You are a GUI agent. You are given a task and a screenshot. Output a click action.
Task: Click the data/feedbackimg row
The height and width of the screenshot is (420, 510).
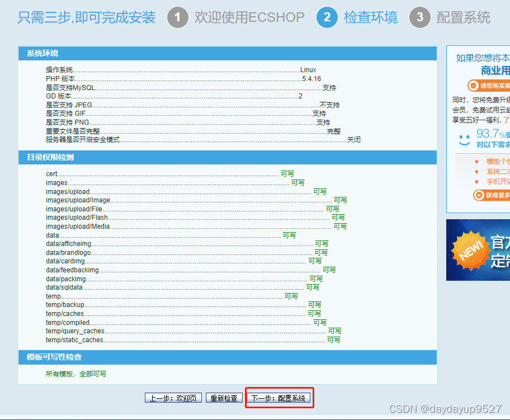tap(191, 270)
